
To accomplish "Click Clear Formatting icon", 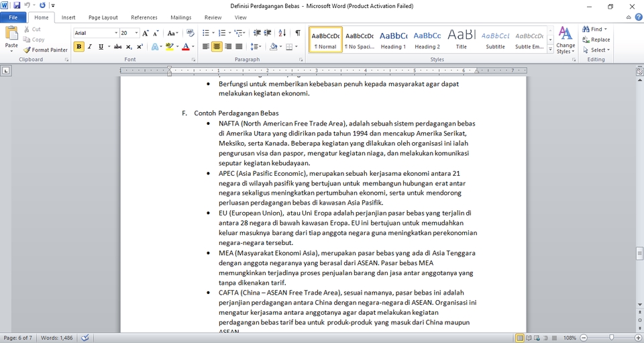I will [x=190, y=33].
